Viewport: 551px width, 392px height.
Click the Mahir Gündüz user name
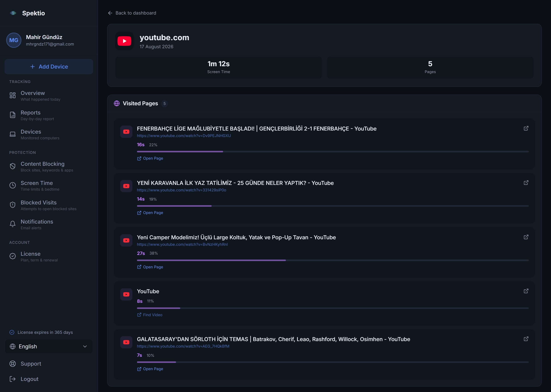pyautogui.click(x=44, y=37)
